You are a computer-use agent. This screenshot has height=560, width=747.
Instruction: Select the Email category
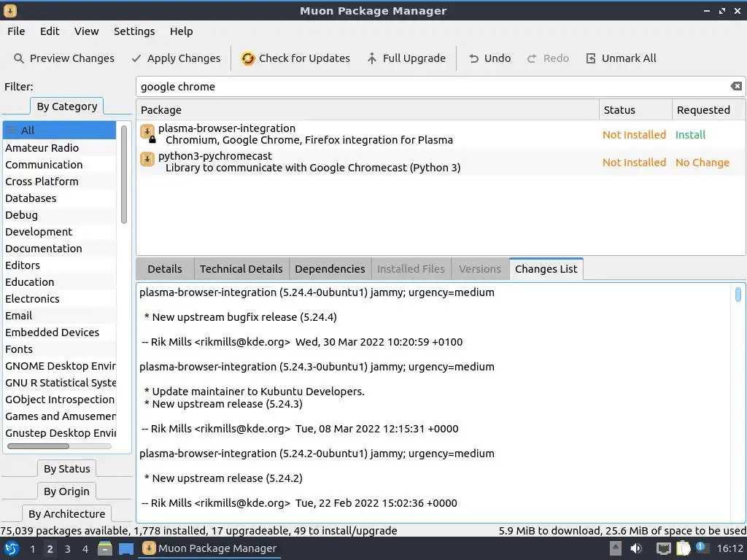pos(59,315)
